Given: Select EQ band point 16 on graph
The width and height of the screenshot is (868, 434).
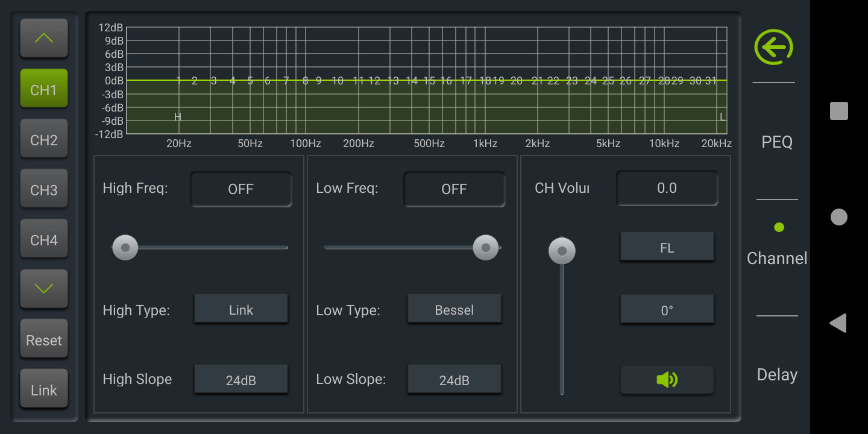Looking at the screenshot, I should point(446,81).
